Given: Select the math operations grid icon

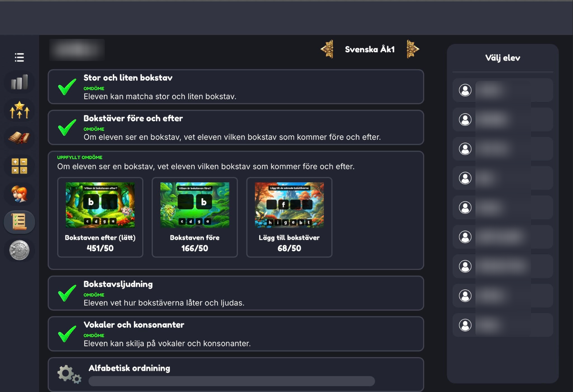Looking at the screenshot, I should coord(19,166).
